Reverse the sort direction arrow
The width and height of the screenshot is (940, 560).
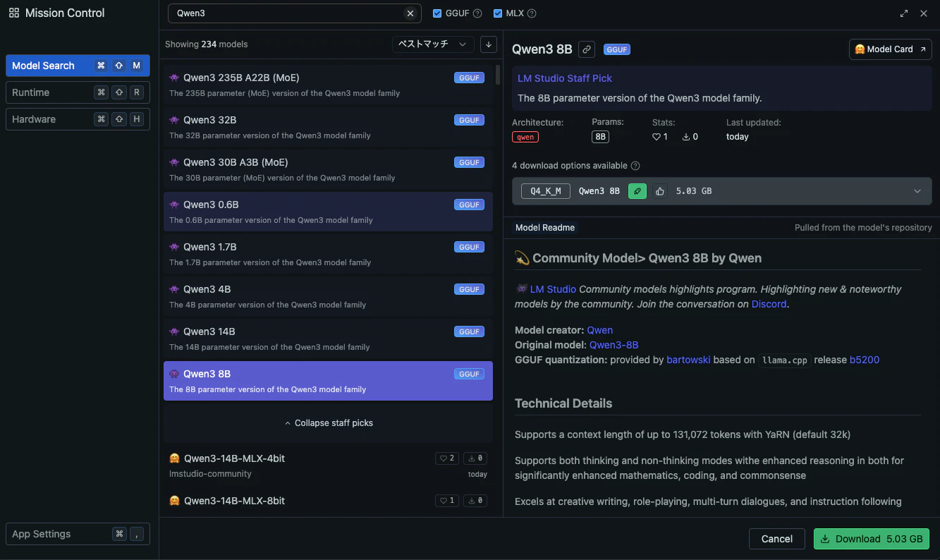point(488,44)
